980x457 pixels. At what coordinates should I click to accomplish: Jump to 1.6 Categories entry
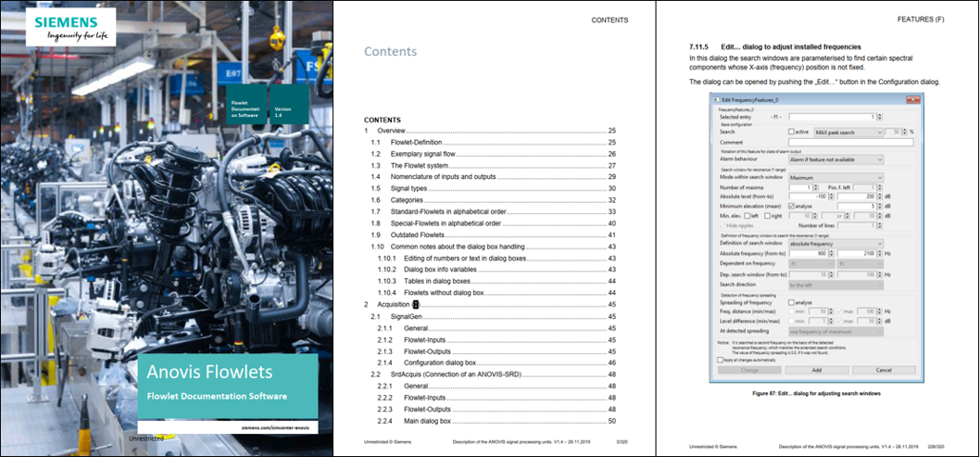coord(494,200)
